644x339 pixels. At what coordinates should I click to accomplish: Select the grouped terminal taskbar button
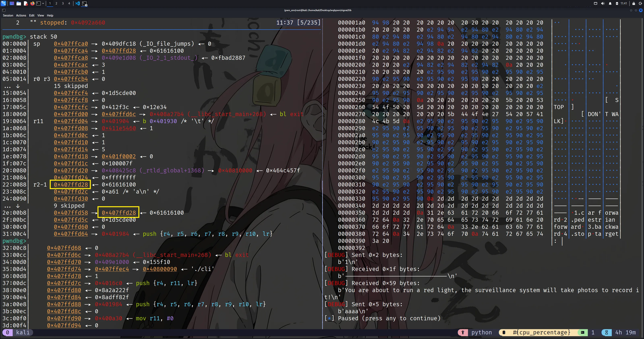click(85, 3)
